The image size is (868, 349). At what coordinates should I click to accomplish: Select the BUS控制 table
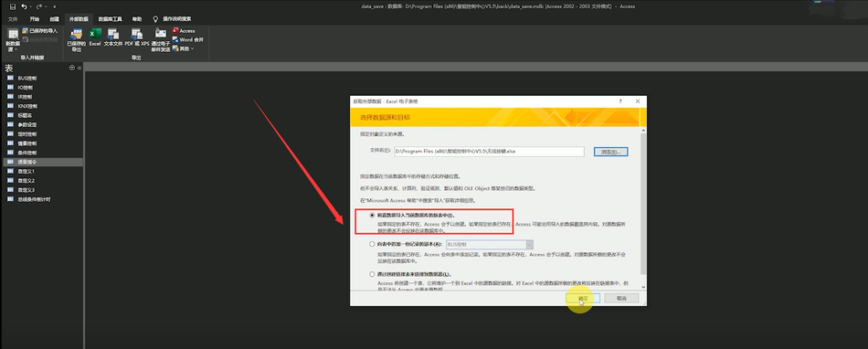coord(42,78)
